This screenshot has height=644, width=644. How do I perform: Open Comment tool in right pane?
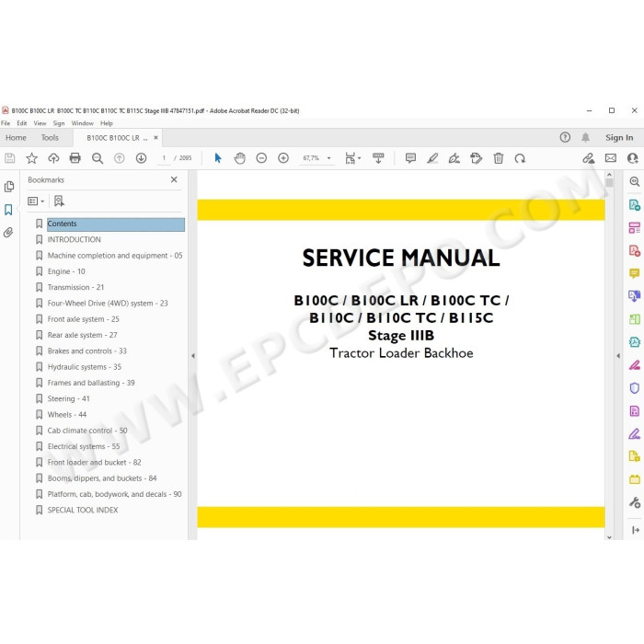[635, 273]
